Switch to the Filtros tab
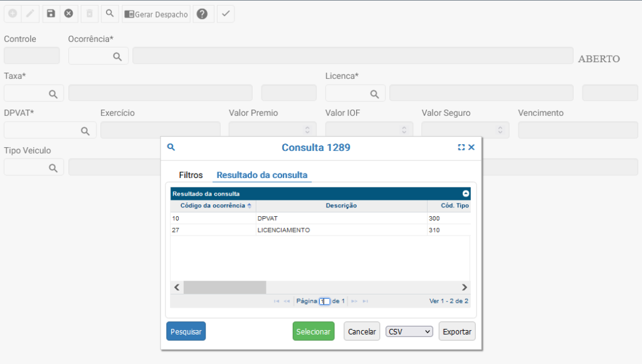This screenshot has width=642, height=364. tap(191, 175)
